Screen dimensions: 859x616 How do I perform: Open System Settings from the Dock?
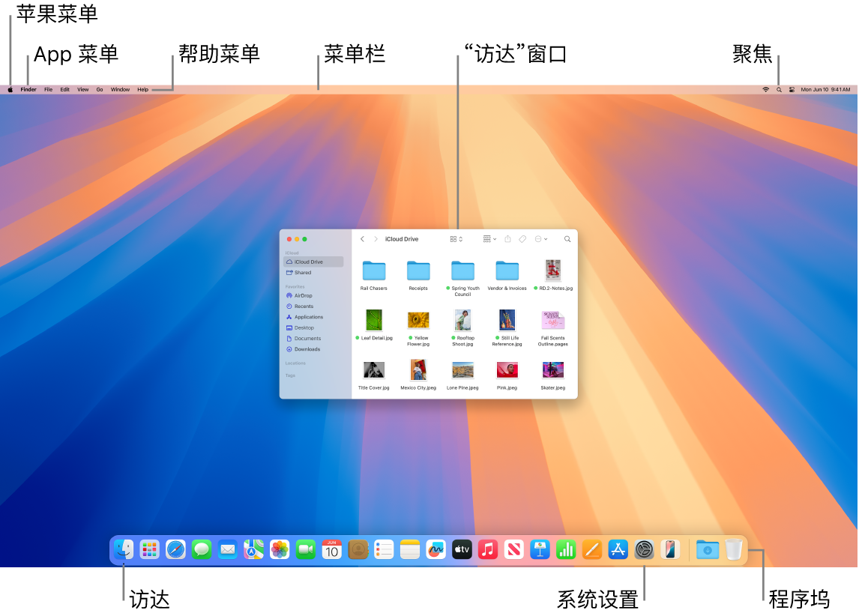(x=642, y=549)
